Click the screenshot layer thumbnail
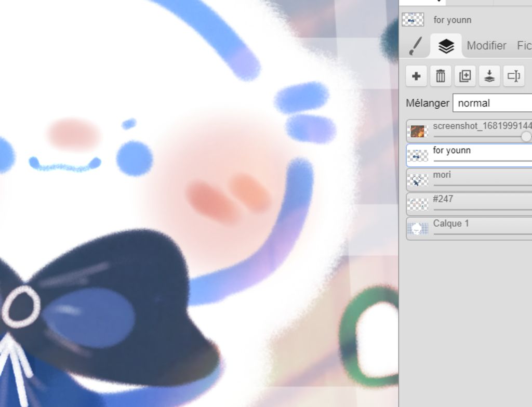 point(417,131)
